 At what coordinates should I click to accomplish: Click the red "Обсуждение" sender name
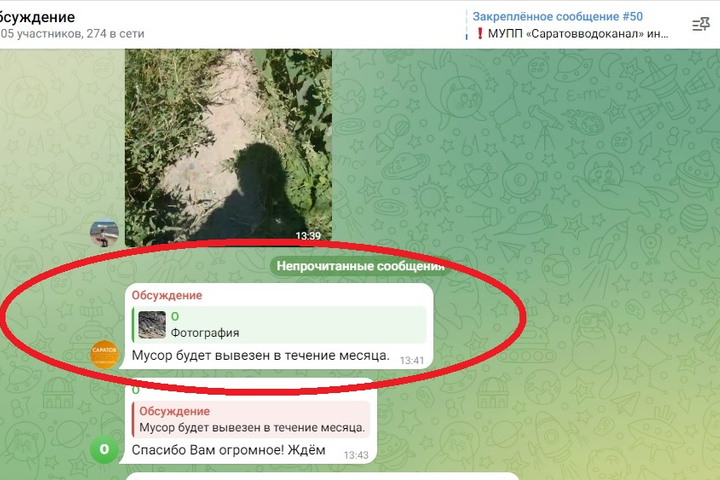click(167, 295)
